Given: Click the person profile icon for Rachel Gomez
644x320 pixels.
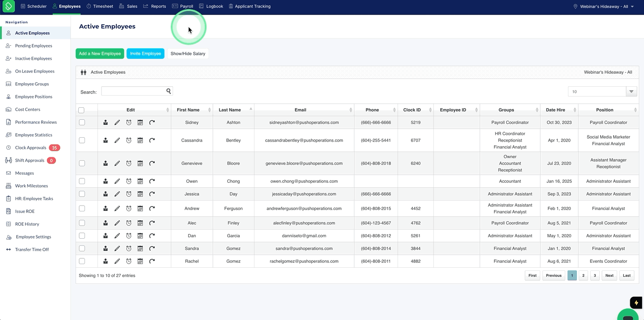Looking at the screenshot, I should [x=106, y=261].
